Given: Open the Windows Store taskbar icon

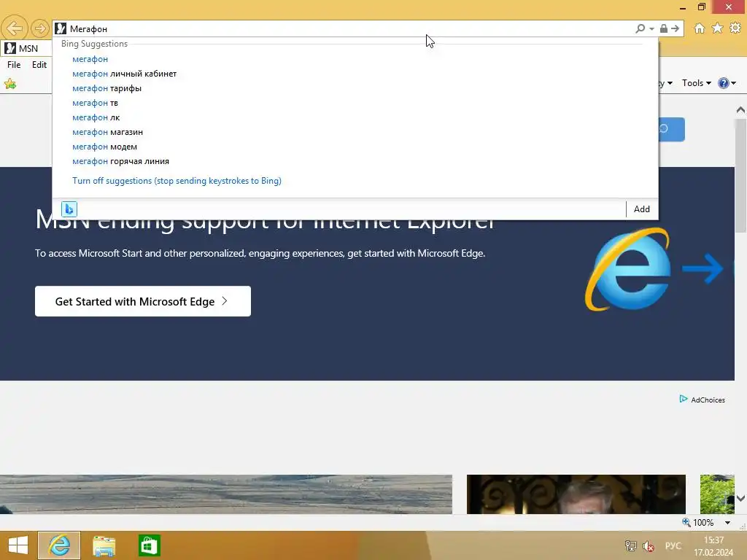Looking at the screenshot, I should [x=149, y=545].
